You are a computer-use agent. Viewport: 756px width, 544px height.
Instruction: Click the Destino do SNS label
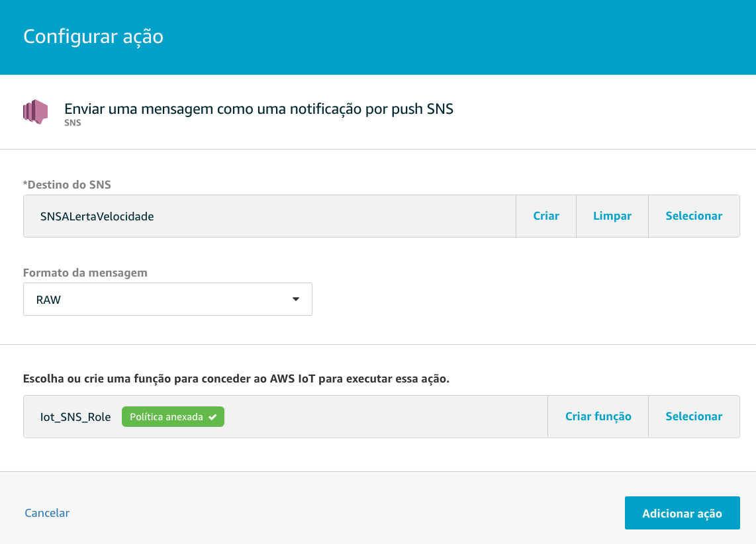click(x=67, y=185)
